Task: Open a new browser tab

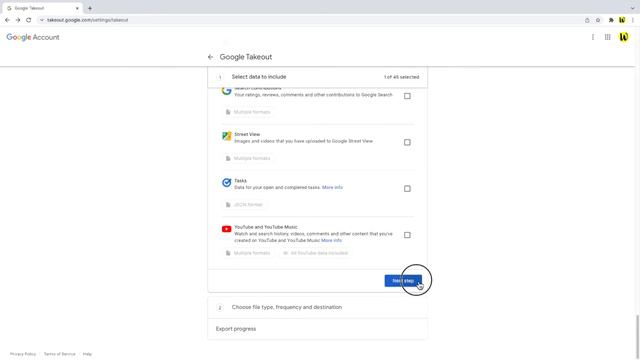Action: pyautogui.click(x=90, y=8)
